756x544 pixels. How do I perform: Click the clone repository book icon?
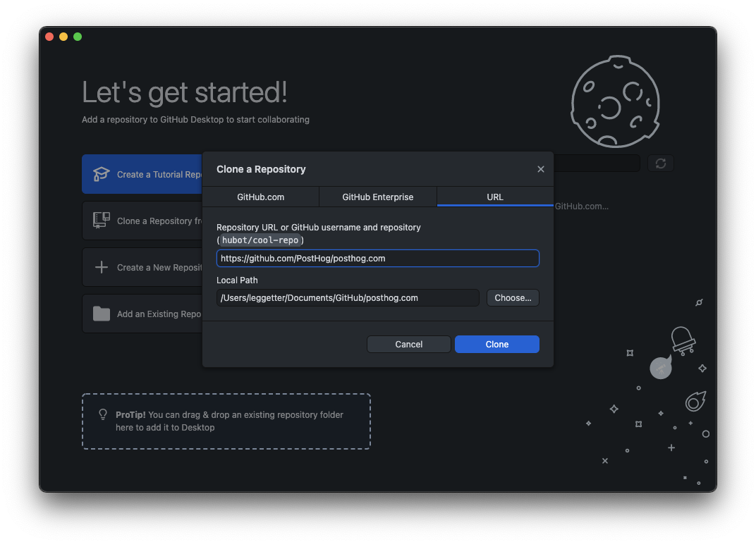click(102, 221)
